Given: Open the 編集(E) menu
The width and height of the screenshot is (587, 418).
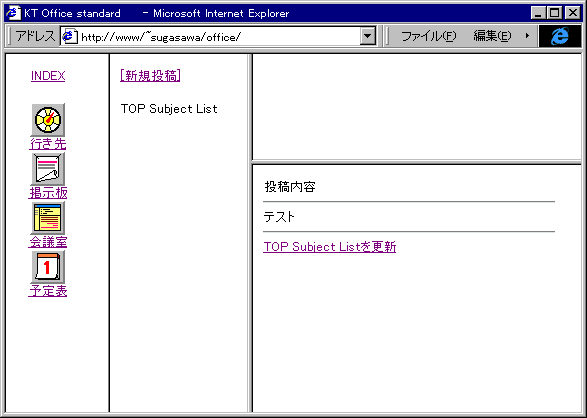Looking at the screenshot, I should click(492, 36).
